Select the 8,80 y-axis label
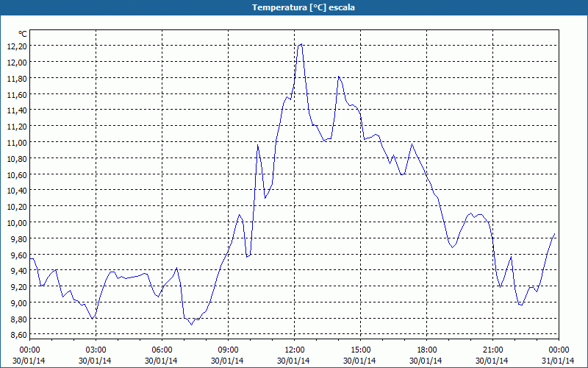The height and width of the screenshot is (368, 588). click(x=19, y=319)
